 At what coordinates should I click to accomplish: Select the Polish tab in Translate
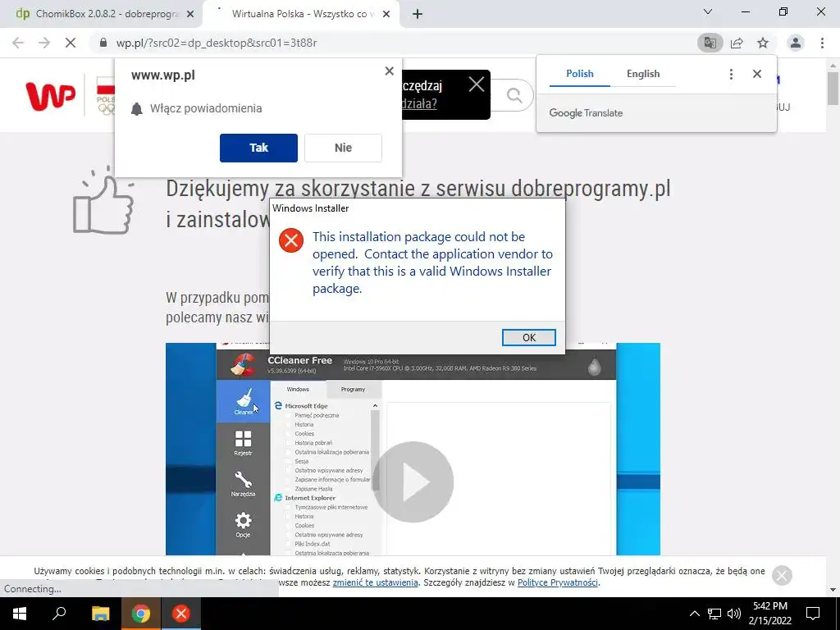coord(580,74)
